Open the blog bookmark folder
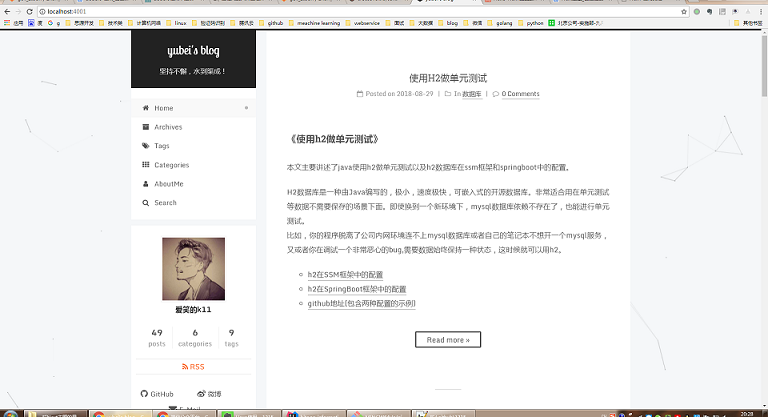This screenshot has width=768, height=417. pyautogui.click(x=448, y=23)
